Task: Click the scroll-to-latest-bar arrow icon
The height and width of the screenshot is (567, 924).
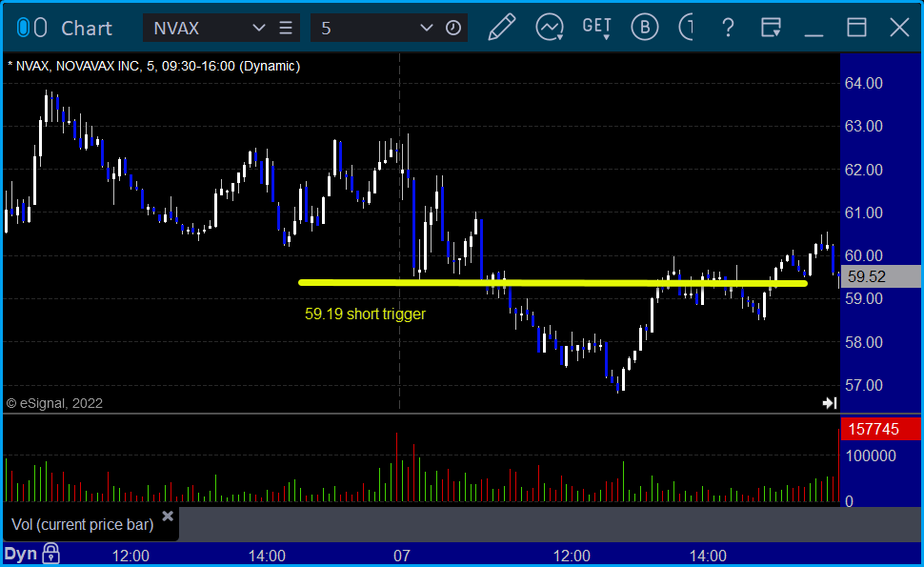Action: (830, 403)
